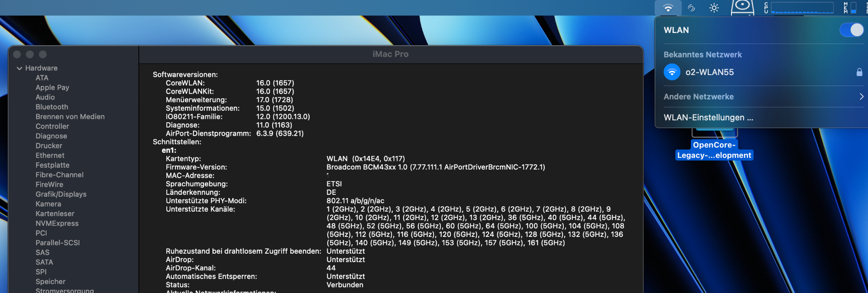
Task: Select Bluetooth in the sidebar
Action: (x=52, y=107)
